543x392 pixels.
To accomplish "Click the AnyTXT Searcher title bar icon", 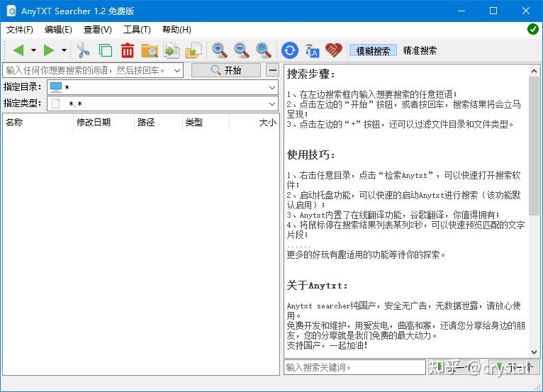I will click(x=11, y=11).
